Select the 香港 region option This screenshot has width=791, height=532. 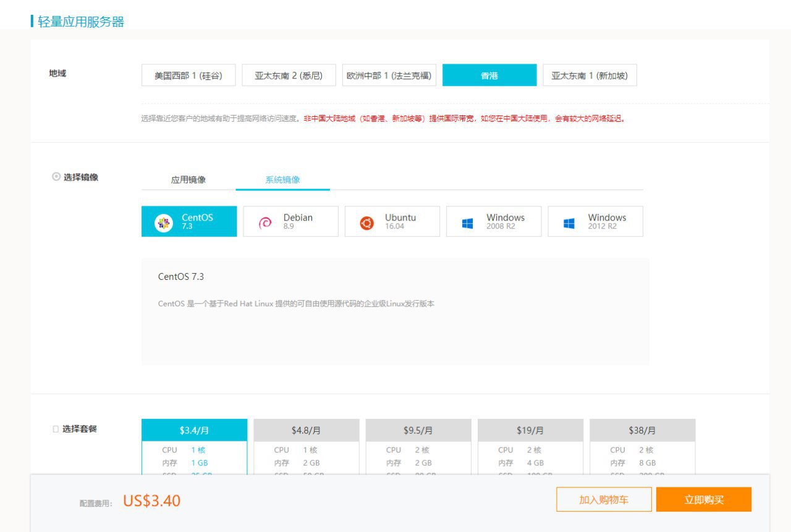(489, 75)
